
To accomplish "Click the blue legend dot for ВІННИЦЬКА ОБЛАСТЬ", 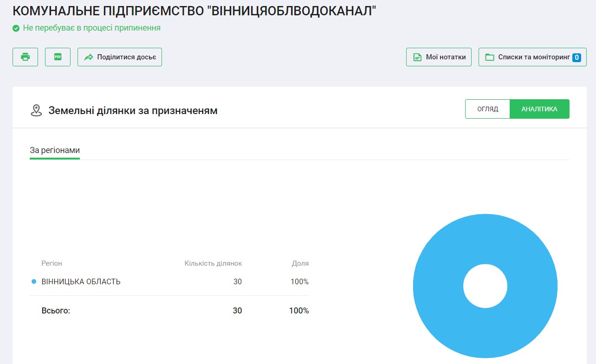I will pyautogui.click(x=33, y=281).
